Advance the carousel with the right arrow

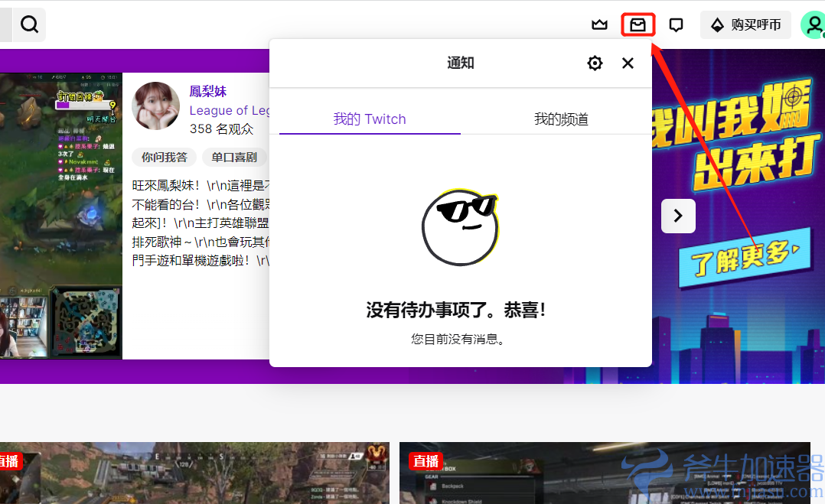[x=677, y=216]
